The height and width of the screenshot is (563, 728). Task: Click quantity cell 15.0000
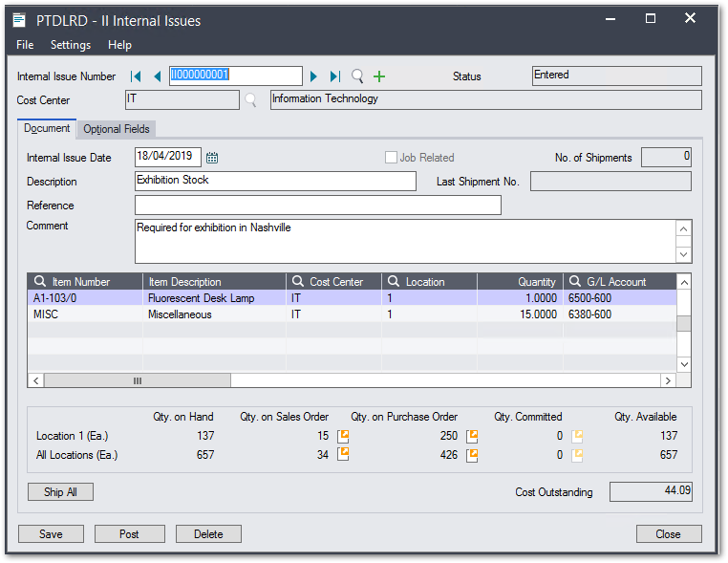coord(520,314)
